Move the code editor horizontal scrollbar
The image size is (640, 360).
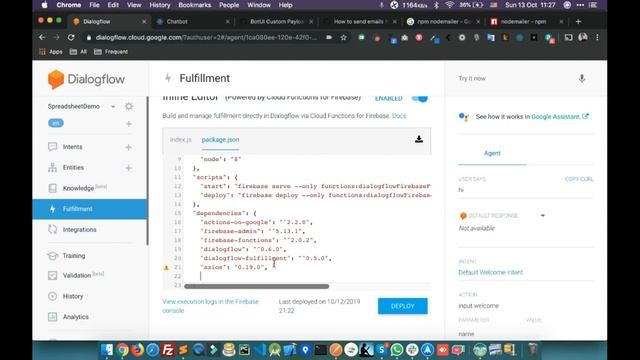click(x=257, y=287)
